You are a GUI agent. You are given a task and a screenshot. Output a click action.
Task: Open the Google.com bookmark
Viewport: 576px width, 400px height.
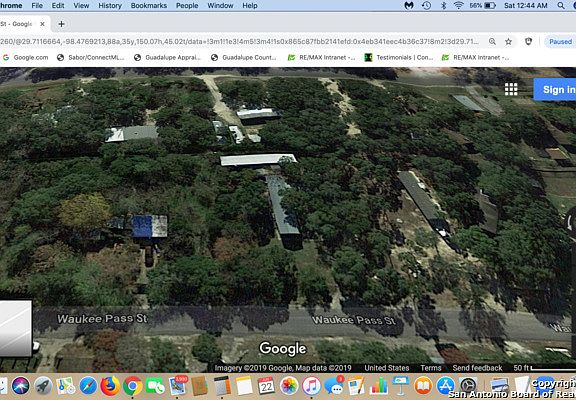[x=25, y=57]
